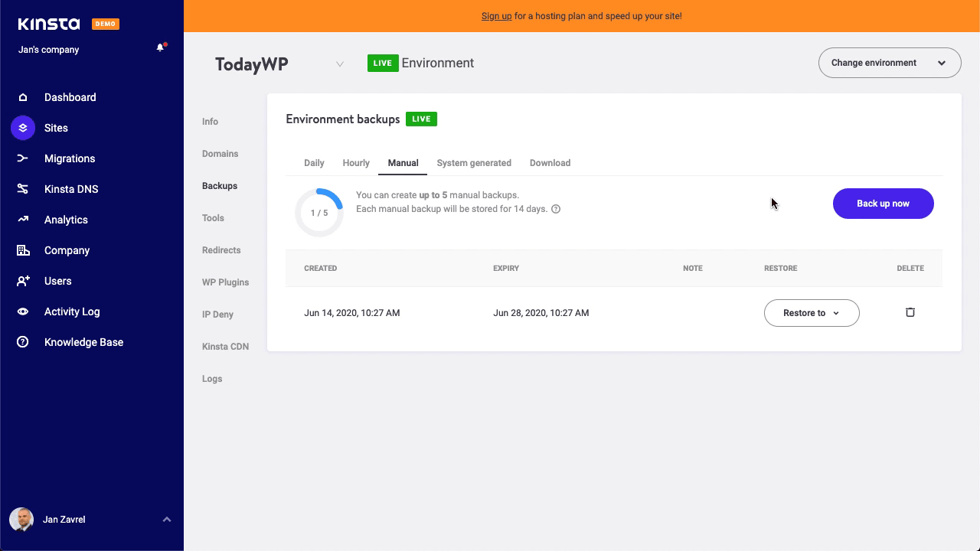Click the 1 / 5 backup usage ring
The height and width of the screenshot is (551, 980).
tap(319, 213)
